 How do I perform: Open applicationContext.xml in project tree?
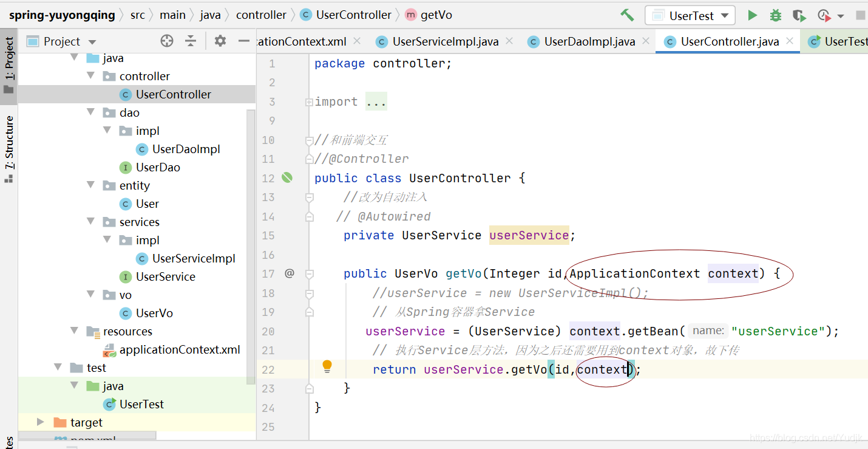[x=180, y=349]
